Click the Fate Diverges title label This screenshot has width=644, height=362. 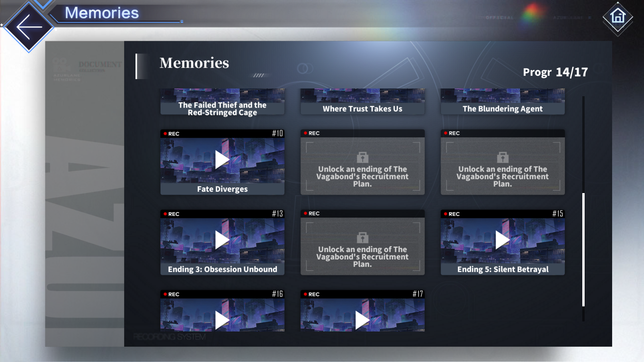222,189
